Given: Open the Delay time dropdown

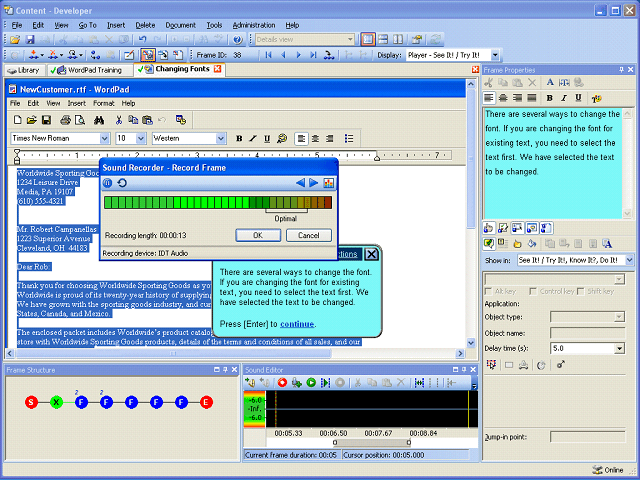Looking at the screenshot, I should point(619,348).
